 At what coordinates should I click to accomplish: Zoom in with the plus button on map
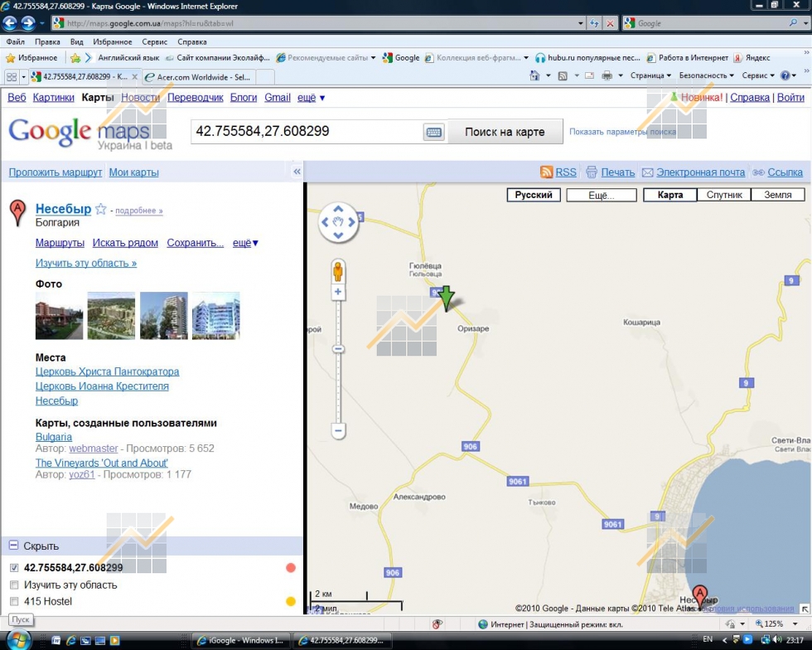pos(338,292)
